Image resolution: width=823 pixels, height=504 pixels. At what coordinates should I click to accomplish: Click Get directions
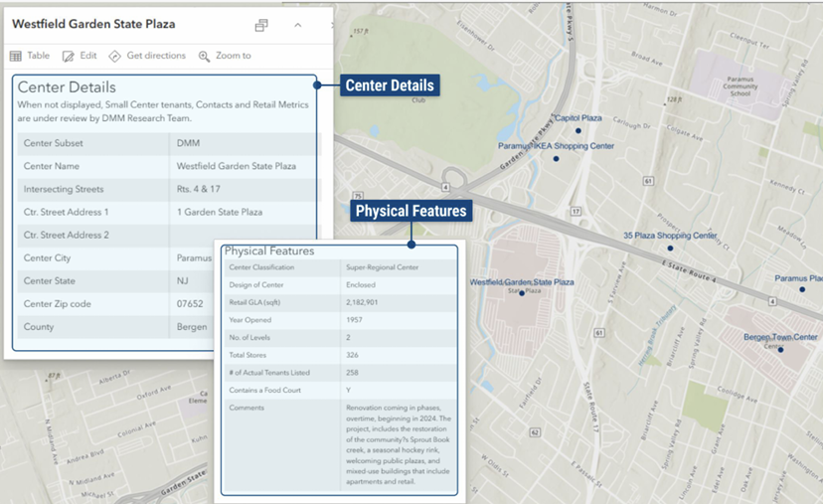tap(147, 56)
